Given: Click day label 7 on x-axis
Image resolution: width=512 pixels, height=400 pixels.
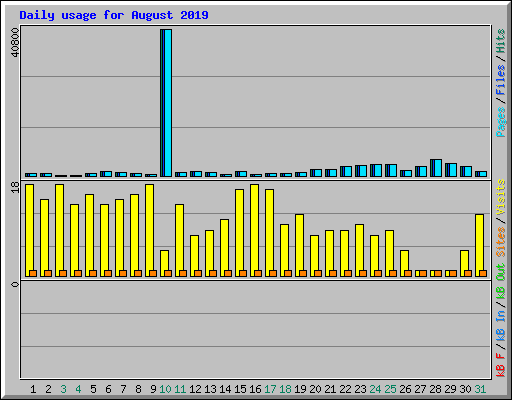Looking at the screenshot, I should 123,389.
